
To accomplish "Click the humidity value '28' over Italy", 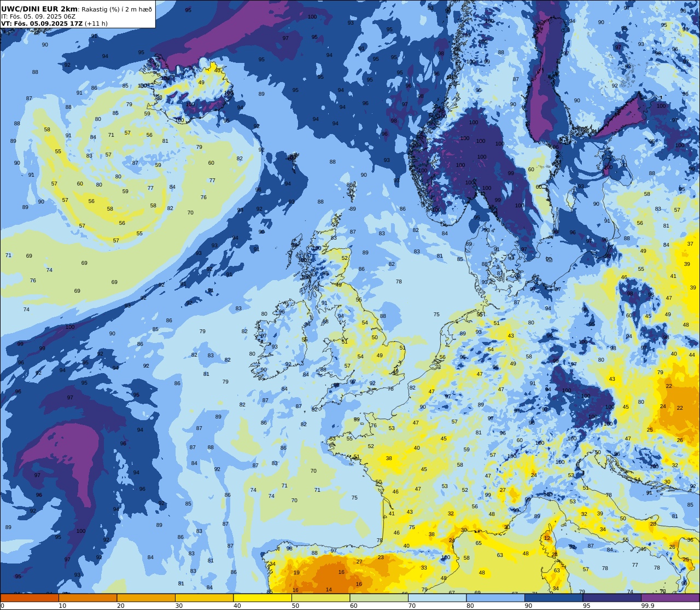I will (x=653, y=524).
